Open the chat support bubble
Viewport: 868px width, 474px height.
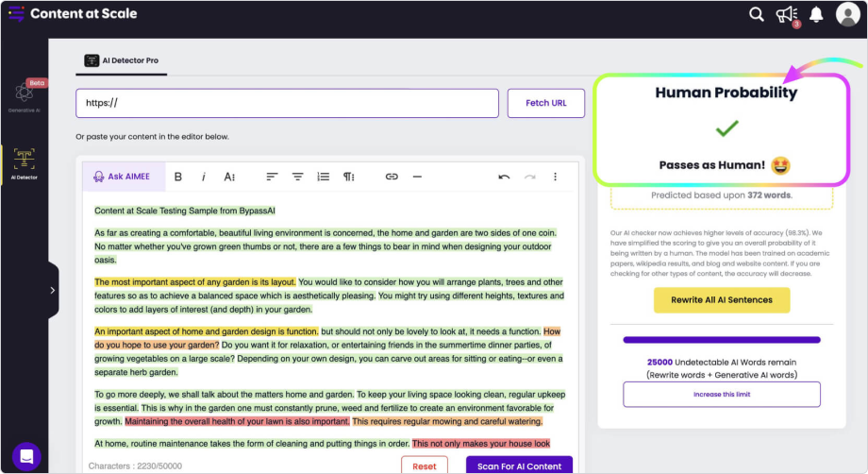click(x=26, y=456)
